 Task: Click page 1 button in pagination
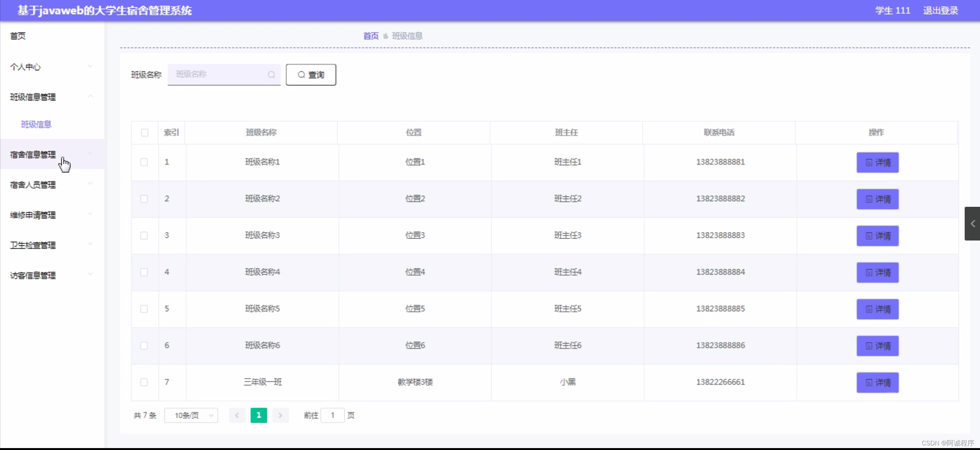click(259, 415)
